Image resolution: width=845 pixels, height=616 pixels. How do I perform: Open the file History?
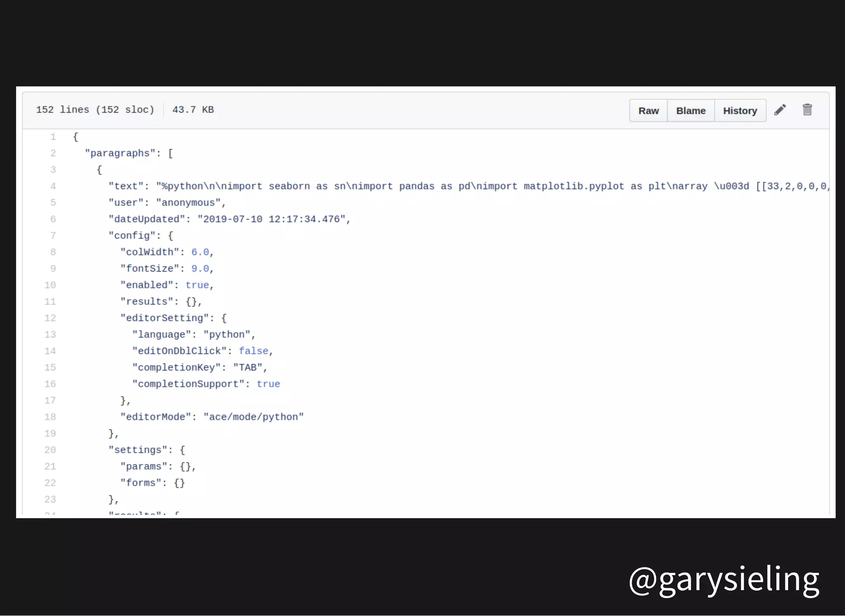tap(740, 111)
